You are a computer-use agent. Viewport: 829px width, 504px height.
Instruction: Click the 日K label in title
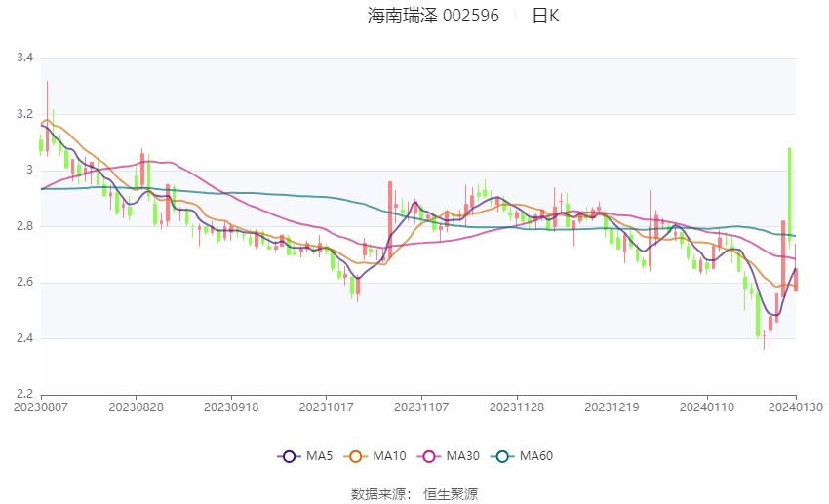[x=545, y=16]
